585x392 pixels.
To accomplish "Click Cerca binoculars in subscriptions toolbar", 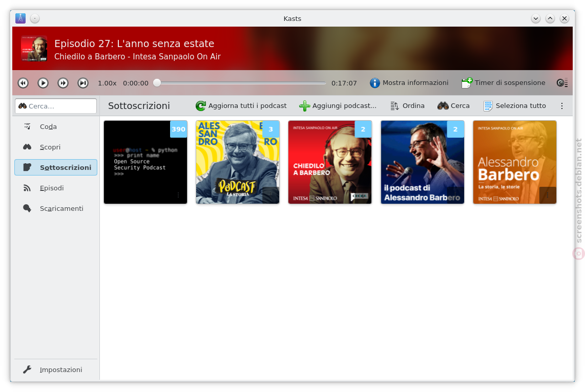I will 453,106.
